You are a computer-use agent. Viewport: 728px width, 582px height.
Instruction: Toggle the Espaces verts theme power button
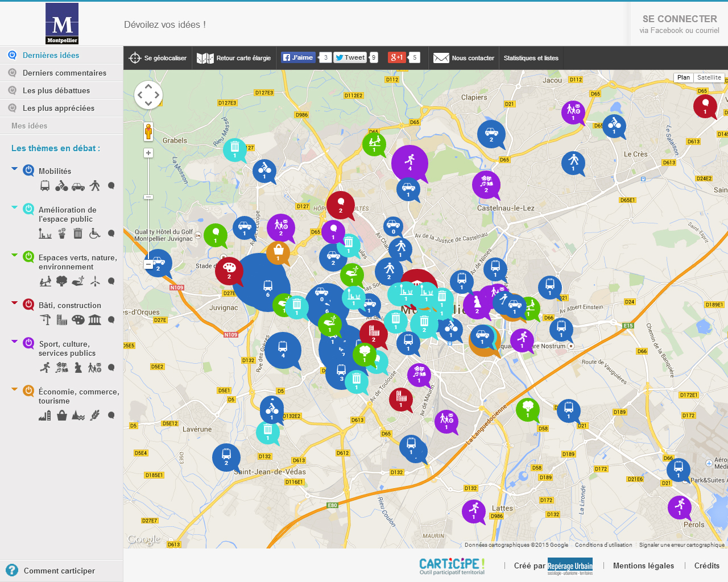(x=28, y=257)
